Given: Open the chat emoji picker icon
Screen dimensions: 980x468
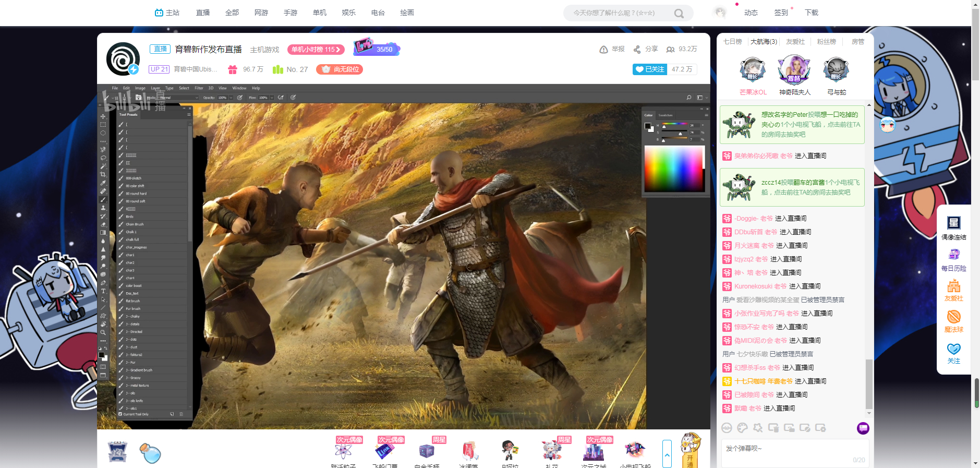Looking at the screenshot, I should 727,428.
